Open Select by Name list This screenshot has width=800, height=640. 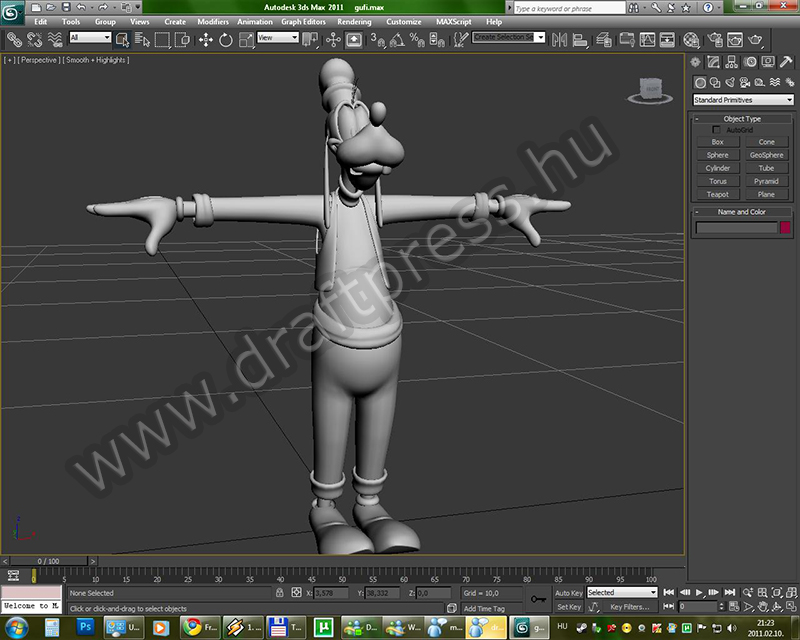[142, 39]
